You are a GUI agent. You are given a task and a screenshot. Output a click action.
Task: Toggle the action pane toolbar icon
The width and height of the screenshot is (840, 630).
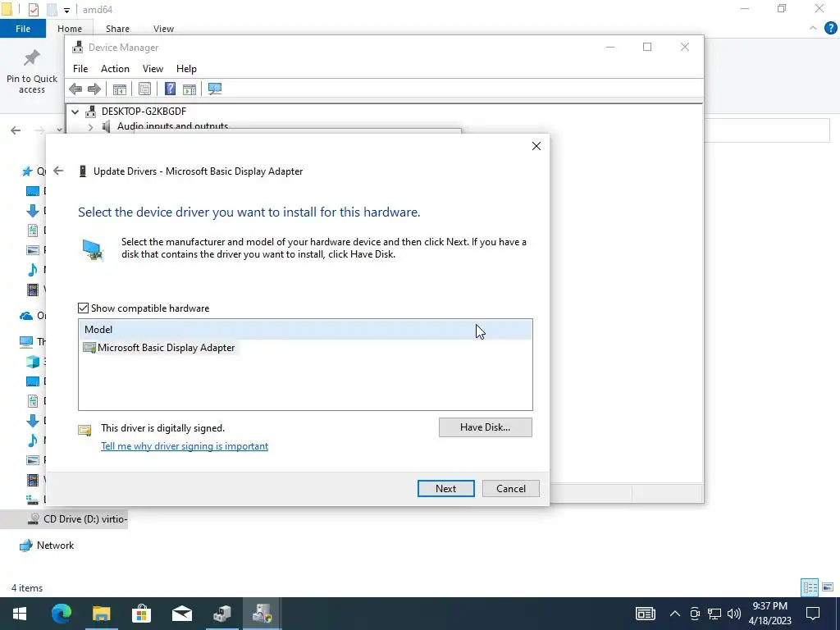(x=189, y=89)
